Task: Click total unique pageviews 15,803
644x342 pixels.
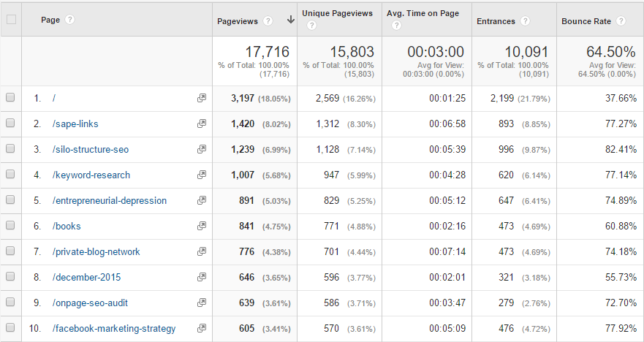Action: 352,52
